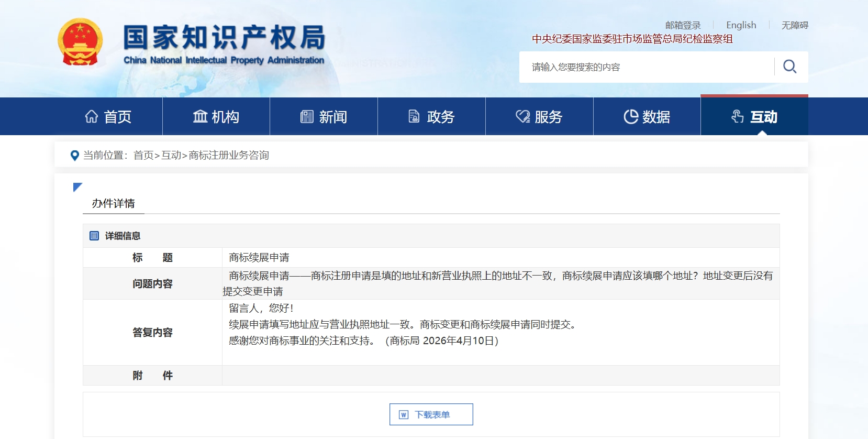Image resolution: width=868 pixels, height=439 pixels.
Task: Click the national emblem logo
Action: tap(80, 42)
